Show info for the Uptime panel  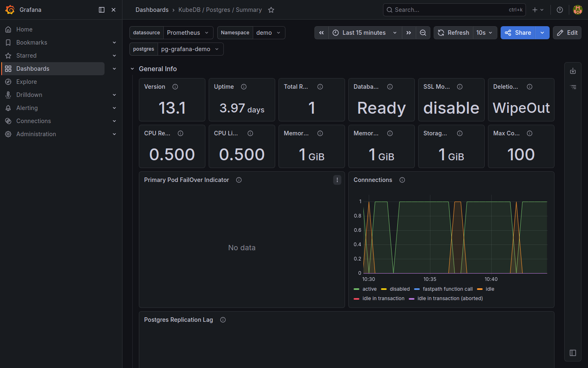pos(244,87)
